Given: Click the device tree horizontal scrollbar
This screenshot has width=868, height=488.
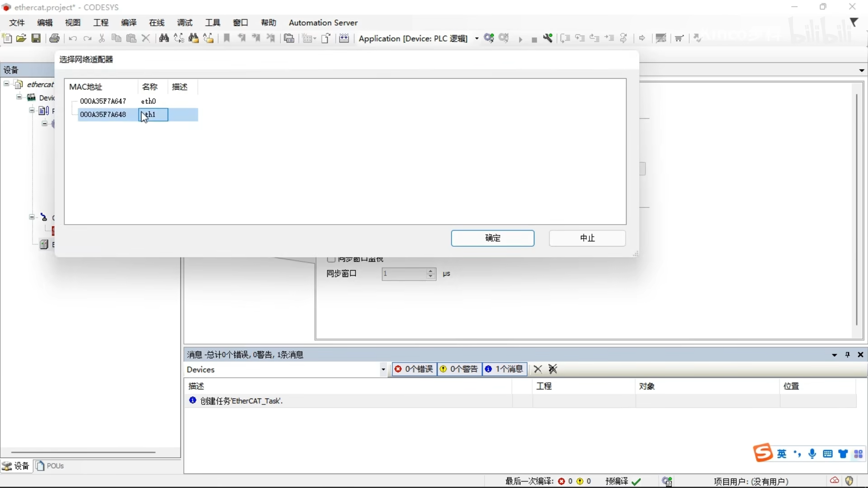Looking at the screenshot, I should (83, 452).
